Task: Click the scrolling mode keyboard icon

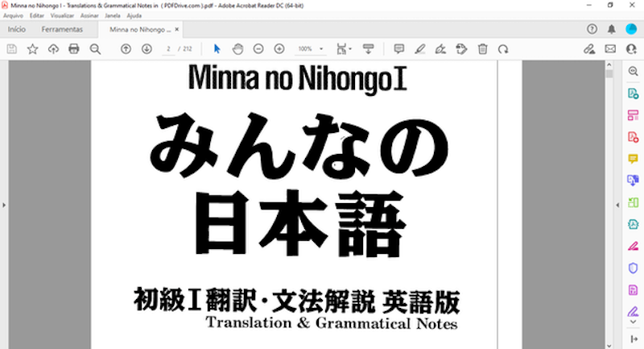Action: (x=369, y=49)
